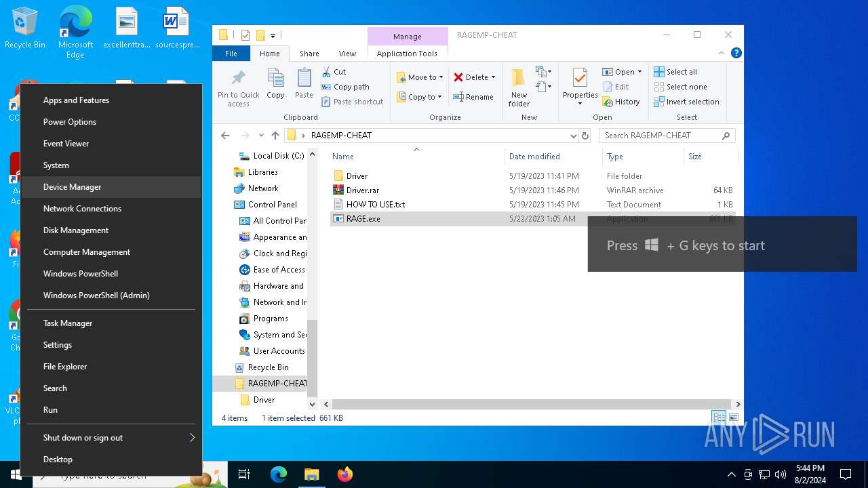Open Task Manager from the menu
This screenshot has height=488, width=868.
click(112, 323)
